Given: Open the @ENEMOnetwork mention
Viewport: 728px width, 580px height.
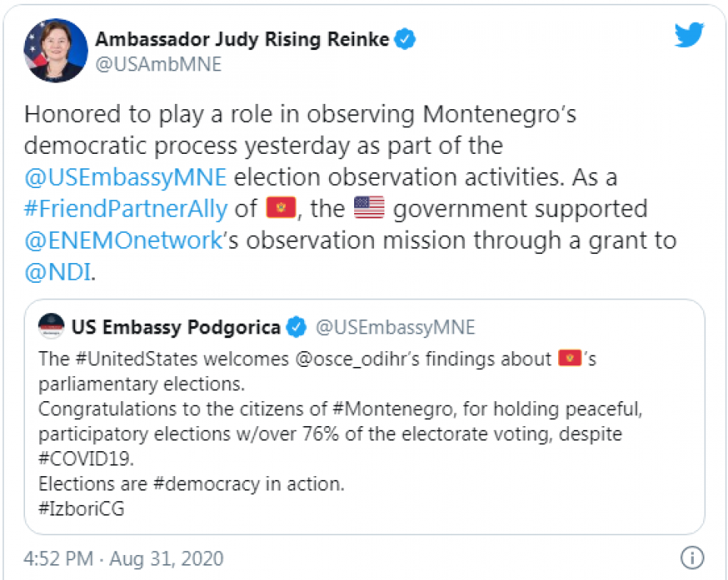Looking at the screenshot, I should [123, 240].
